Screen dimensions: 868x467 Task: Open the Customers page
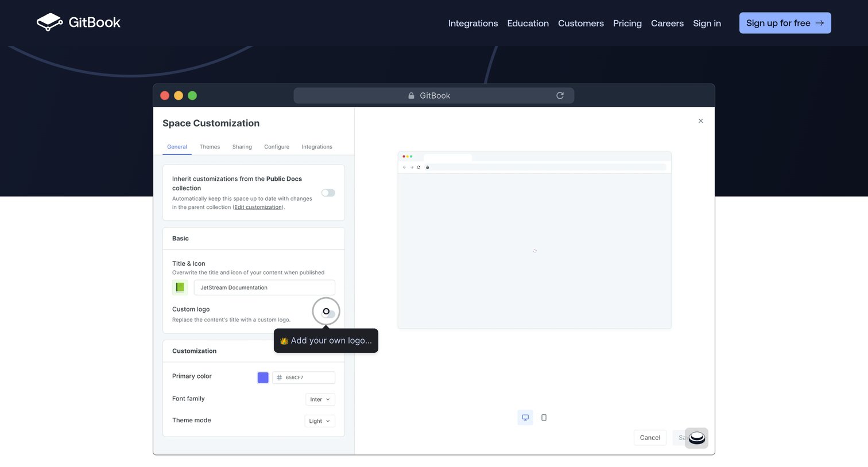pyautogui.click(x=580, y=23)
